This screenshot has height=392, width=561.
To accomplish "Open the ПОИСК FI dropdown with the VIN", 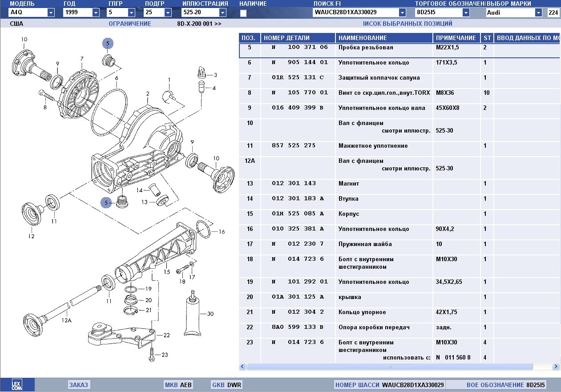I will [403, 12].
